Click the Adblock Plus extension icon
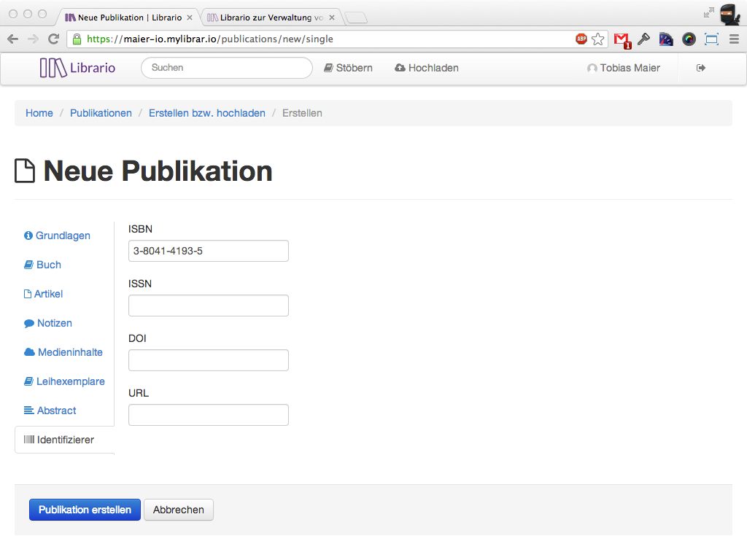 pyautogui.click(x=581, y=39)
